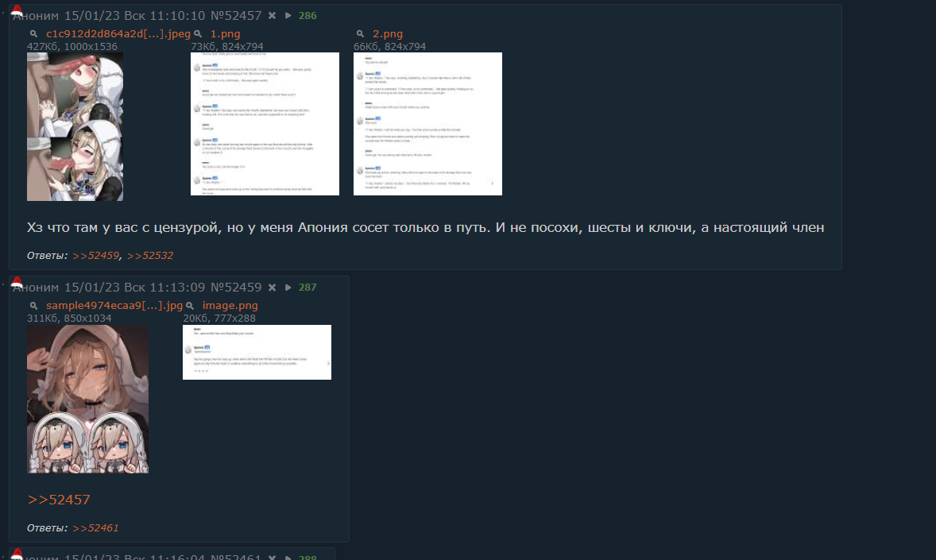Click green post counter 287

click(307, 288)
